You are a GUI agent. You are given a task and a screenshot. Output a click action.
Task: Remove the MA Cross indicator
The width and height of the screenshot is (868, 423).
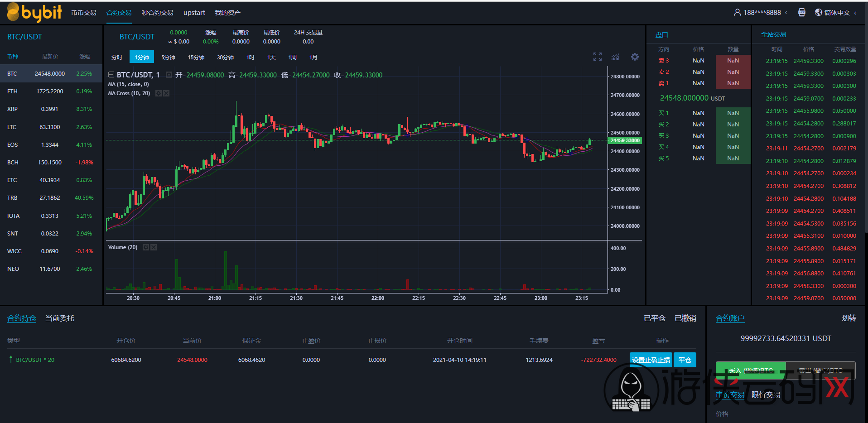[166, 93]
